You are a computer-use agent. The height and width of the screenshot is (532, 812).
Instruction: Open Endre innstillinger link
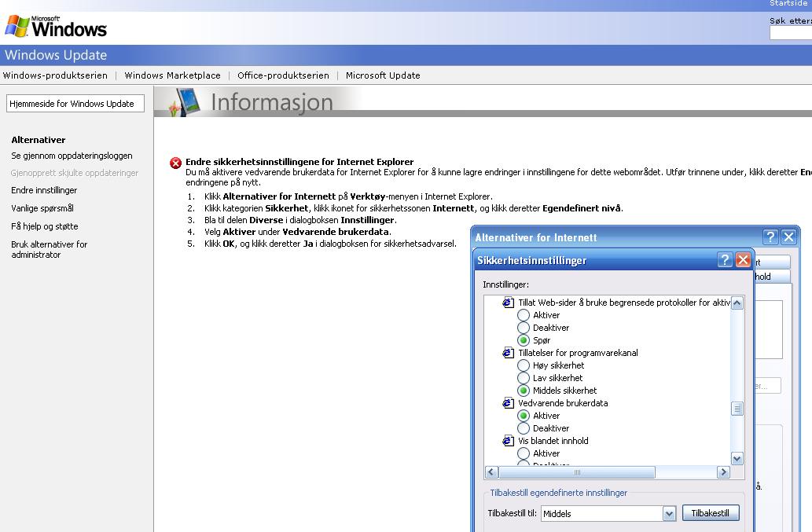pos(44,190)
